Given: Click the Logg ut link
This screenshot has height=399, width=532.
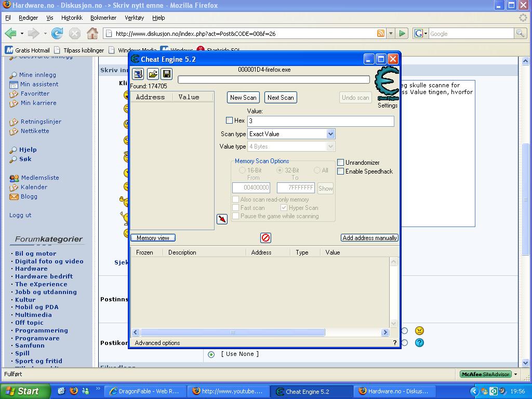Looking at the screenshot, I should 20,215.
